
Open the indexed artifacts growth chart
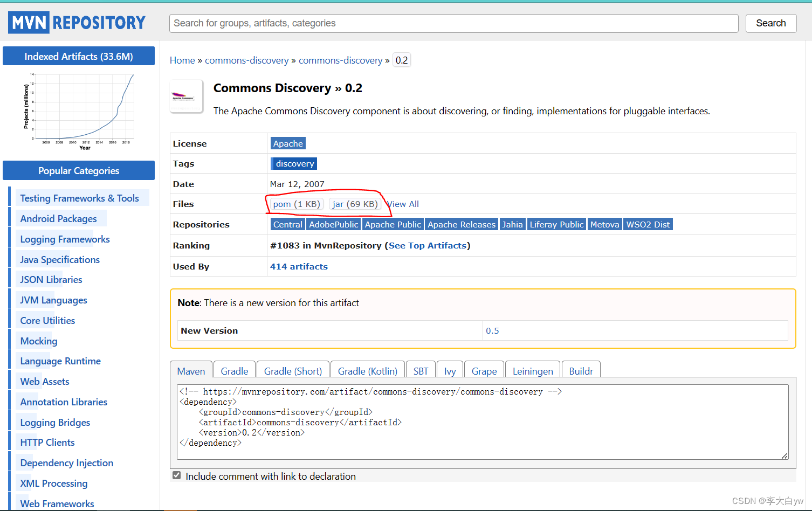79,111
